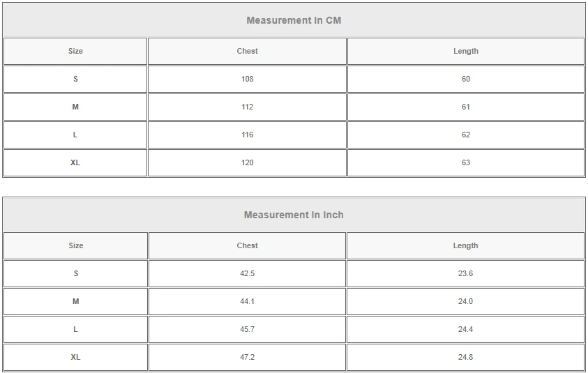Click the Measurement In CM table title
This screenshot has width=588, height=373.
coord(294,21)
